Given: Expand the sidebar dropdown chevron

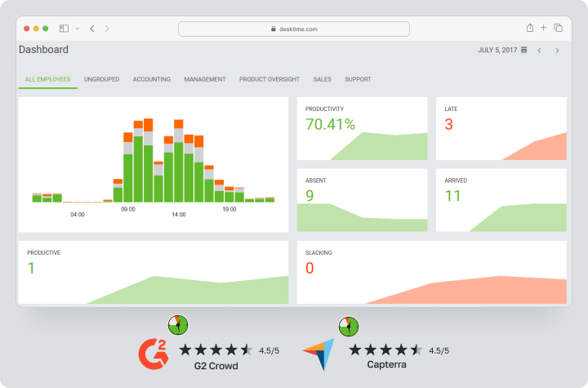Looking at the screenshot, I should coord(77,28).
